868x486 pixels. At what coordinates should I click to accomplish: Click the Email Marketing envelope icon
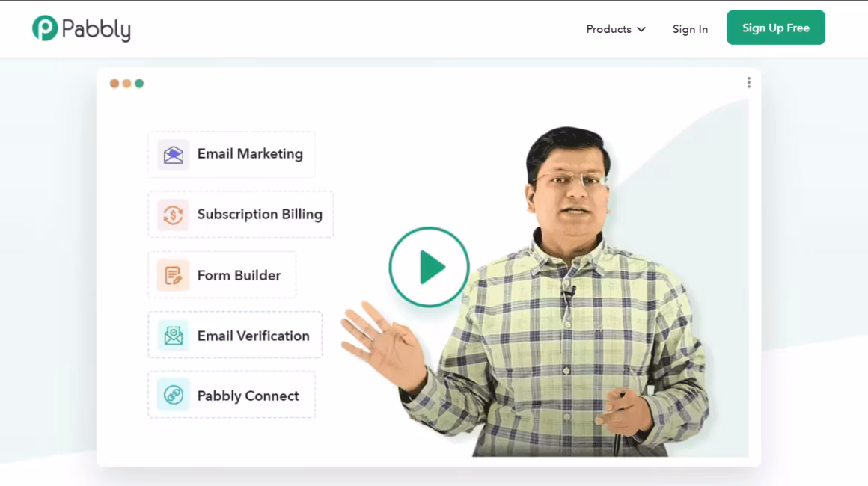(x=172, y=153)
